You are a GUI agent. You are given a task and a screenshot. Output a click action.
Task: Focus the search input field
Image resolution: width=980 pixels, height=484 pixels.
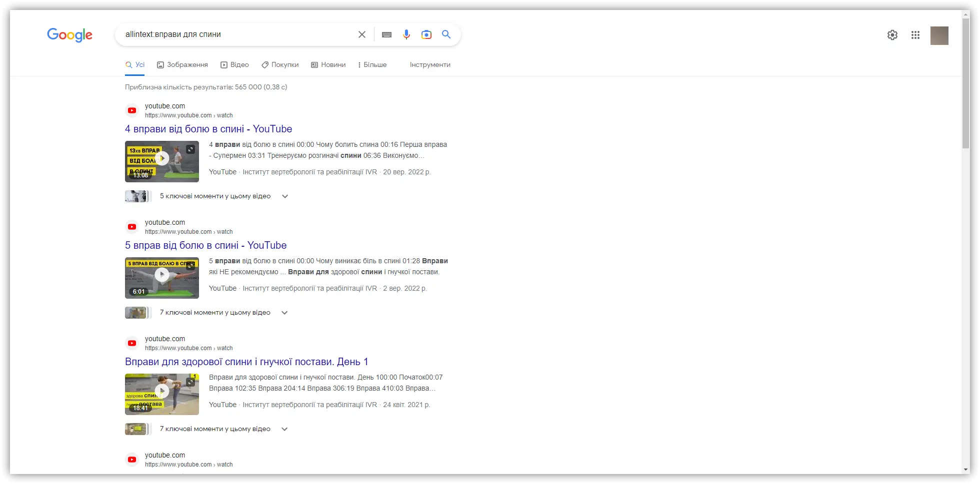pyautogui.click(x=237, y=34)
